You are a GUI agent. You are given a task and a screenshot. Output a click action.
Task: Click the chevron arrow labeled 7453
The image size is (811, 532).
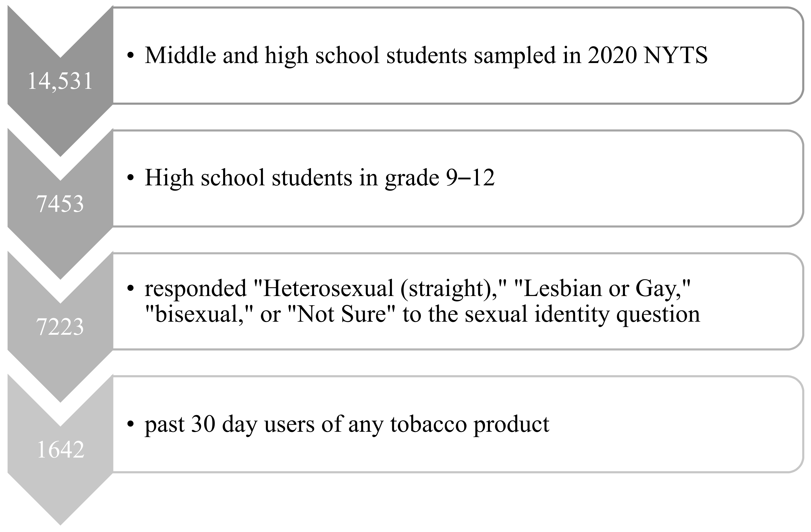pos(60,204)
